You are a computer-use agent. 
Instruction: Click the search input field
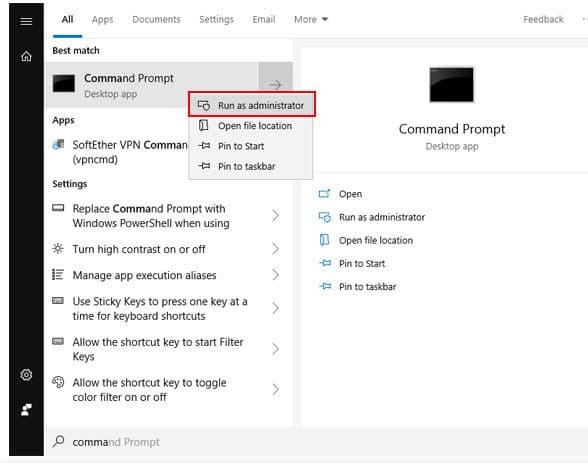coord(317,442)
